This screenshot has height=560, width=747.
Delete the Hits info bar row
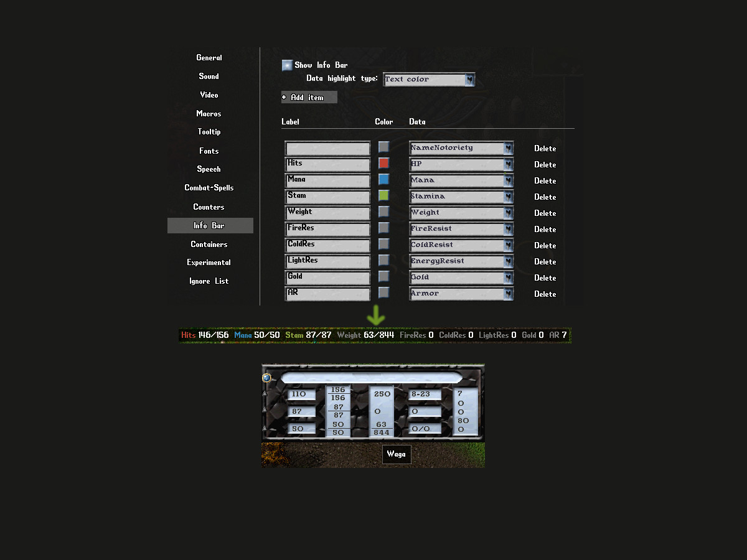pyautogui.click(x=545, y=165)
